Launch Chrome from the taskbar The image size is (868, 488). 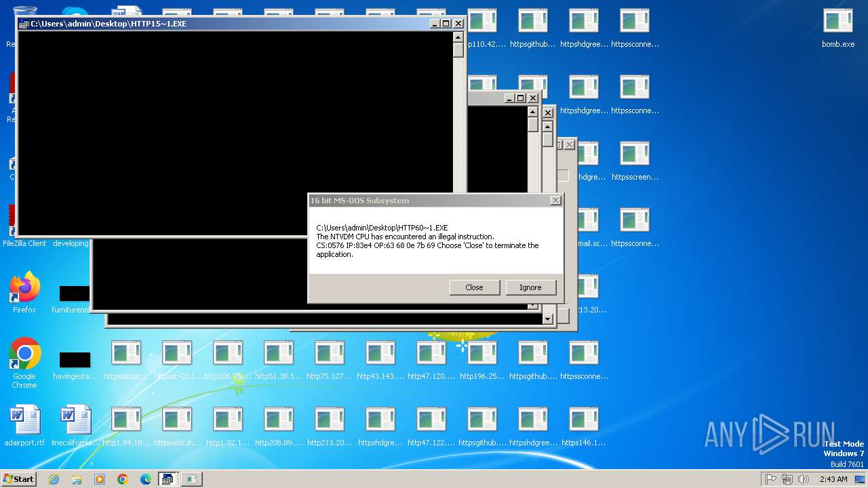pyautogui.click(x=123, y=479)
